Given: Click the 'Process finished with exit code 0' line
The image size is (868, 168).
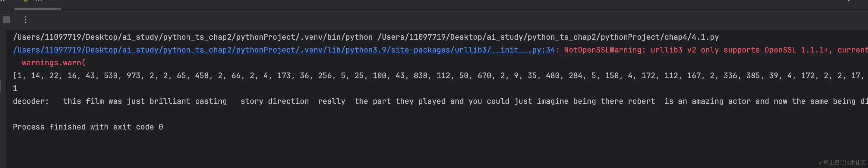Looking at the screenshot, I should pos(88,127).
